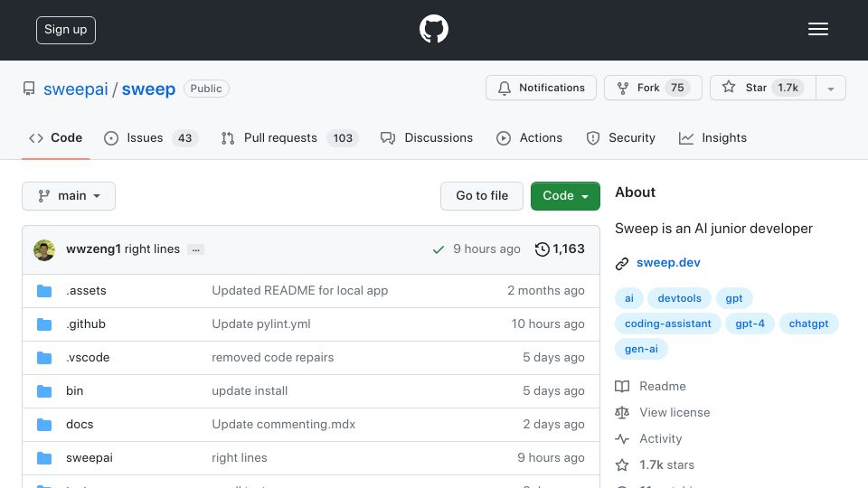
Task: Click the 103 pull requests counter badge
Action: tap(343, 138)
